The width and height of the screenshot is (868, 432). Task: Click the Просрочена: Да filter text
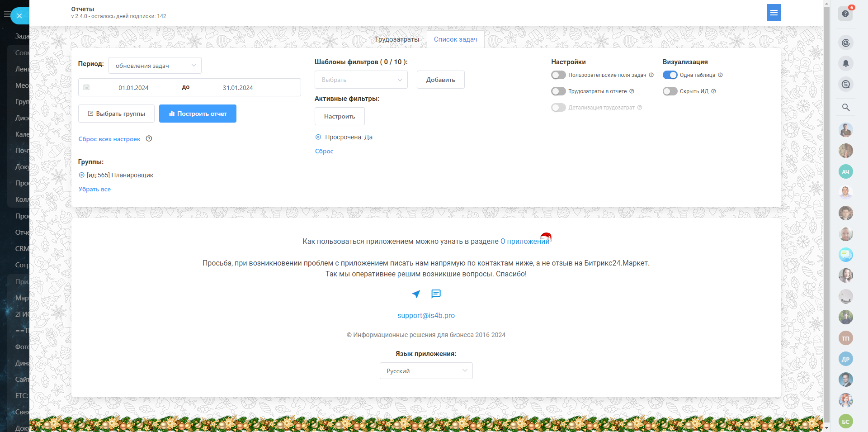tap(349, 137)
